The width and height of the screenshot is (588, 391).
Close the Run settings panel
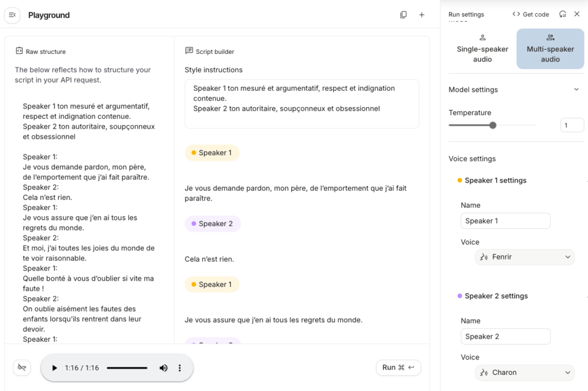tap(577, 14)
